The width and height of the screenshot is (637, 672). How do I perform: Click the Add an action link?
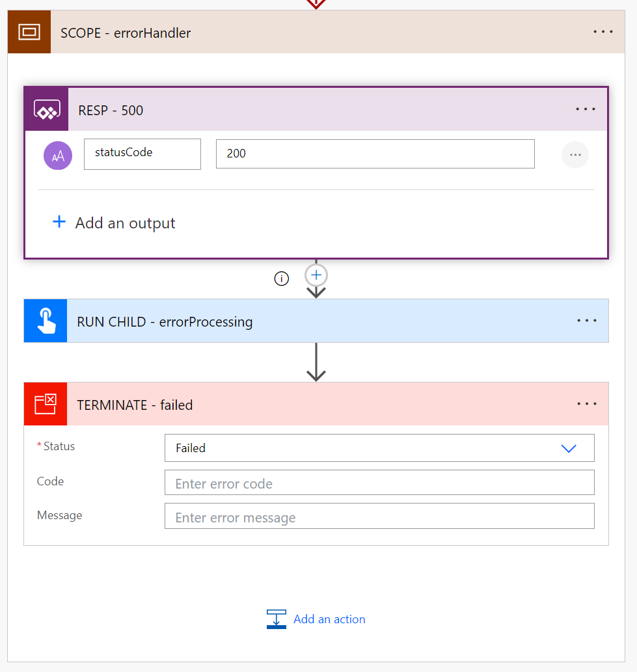329,619
